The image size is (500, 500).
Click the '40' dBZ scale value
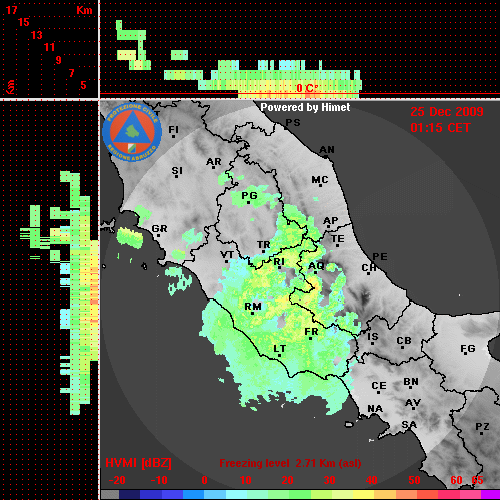tap(372, 480)
